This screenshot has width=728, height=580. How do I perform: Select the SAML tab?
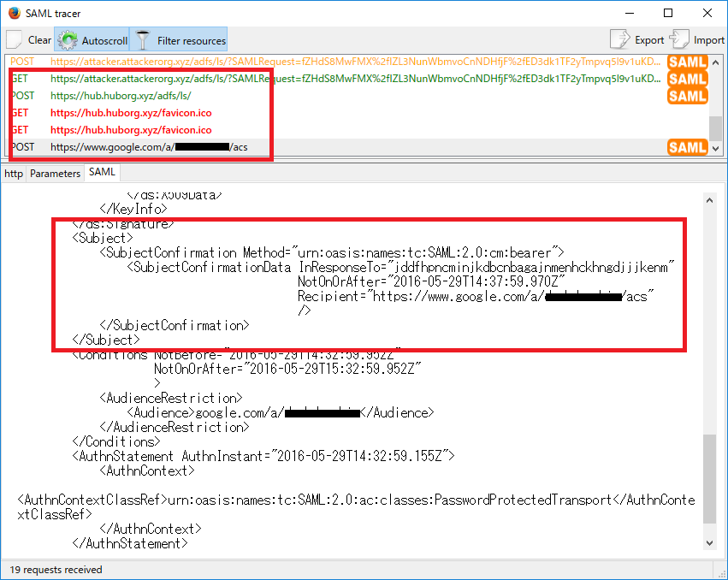click(102, 172)
